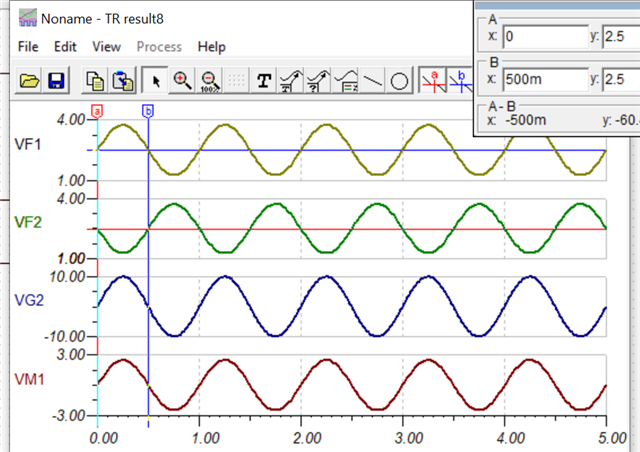This screenshot has height=452, width=640.
Task: Click time axis label 3.00
Action: tap(409, 439)
